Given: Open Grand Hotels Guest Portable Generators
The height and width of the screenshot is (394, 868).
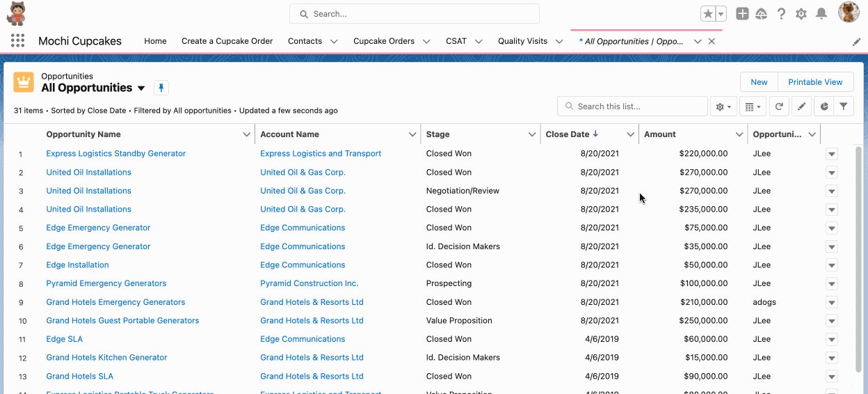Looking at the screenshot, I should pos(122,320).
